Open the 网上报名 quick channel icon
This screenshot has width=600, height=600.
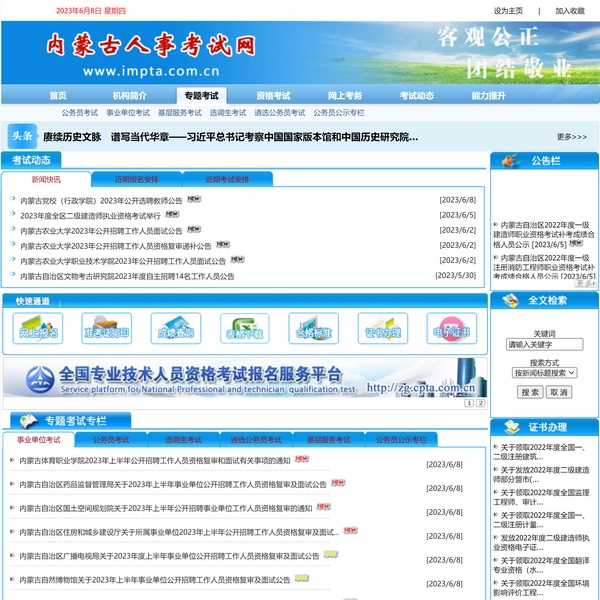click(38, 327)
